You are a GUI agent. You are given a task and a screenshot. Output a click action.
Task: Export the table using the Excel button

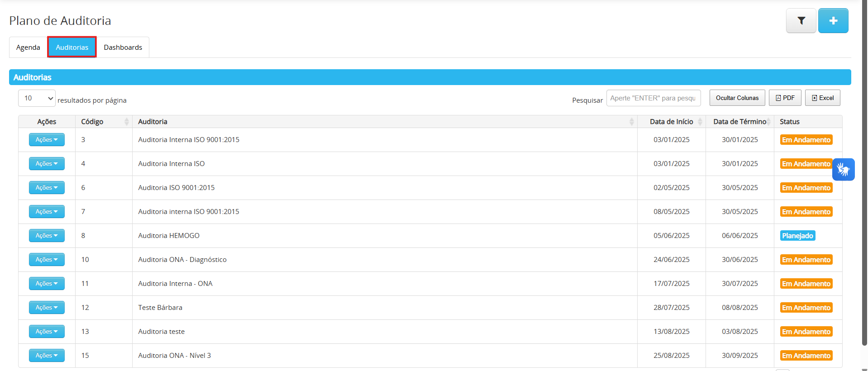822,98
